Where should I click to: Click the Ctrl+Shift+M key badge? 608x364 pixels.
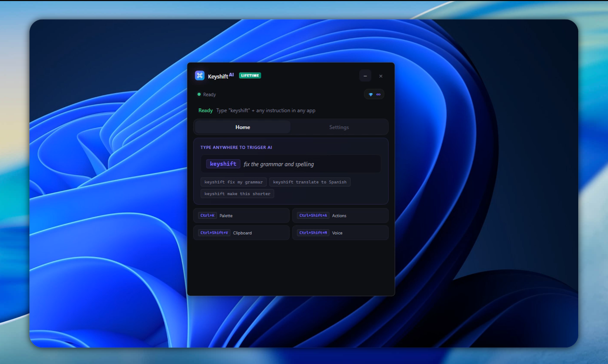tap(313, 233)
